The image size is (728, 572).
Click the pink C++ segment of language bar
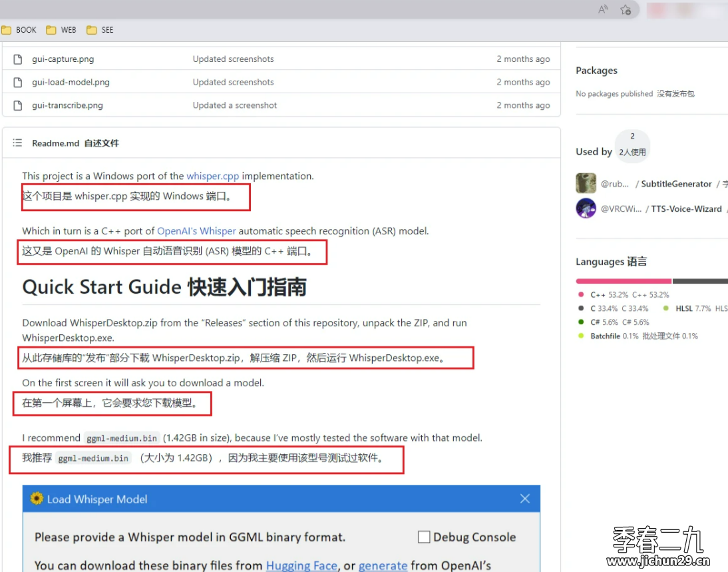coord(624,281)
